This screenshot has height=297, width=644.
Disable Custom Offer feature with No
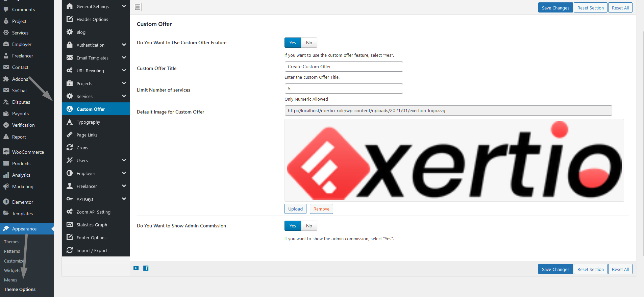(309, 43)
